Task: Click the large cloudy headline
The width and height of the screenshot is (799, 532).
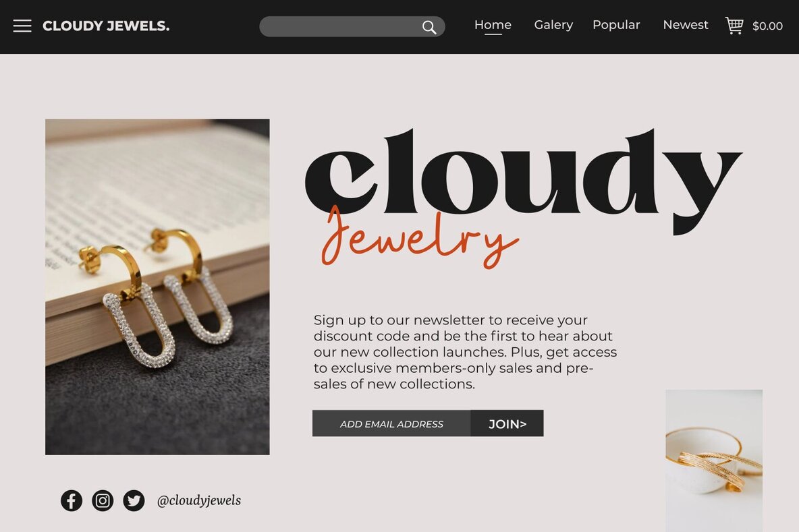Action: [x=522, y=175]
